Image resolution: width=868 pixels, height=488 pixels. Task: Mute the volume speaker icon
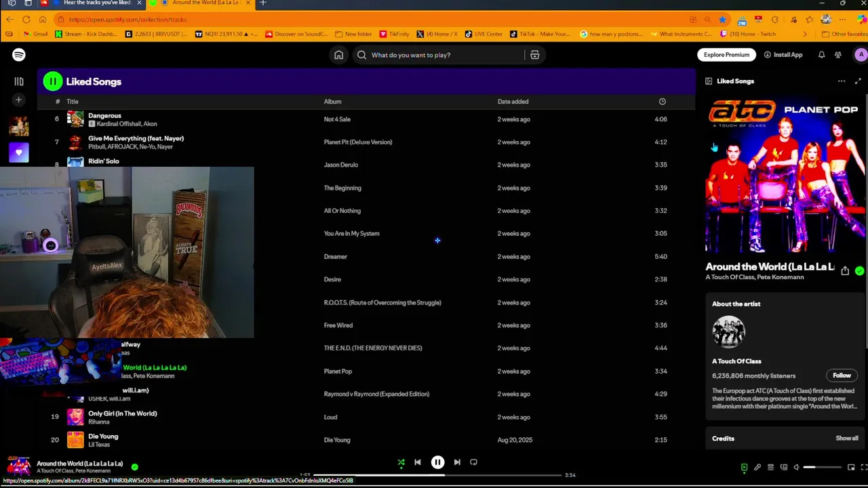pos(797,467)
